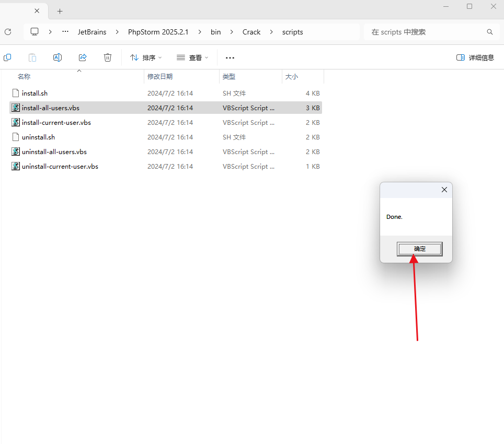Viewport: 504px width, 444px height.
Task: Click the Paste icon in the toolbar
Action: (32, 57)
